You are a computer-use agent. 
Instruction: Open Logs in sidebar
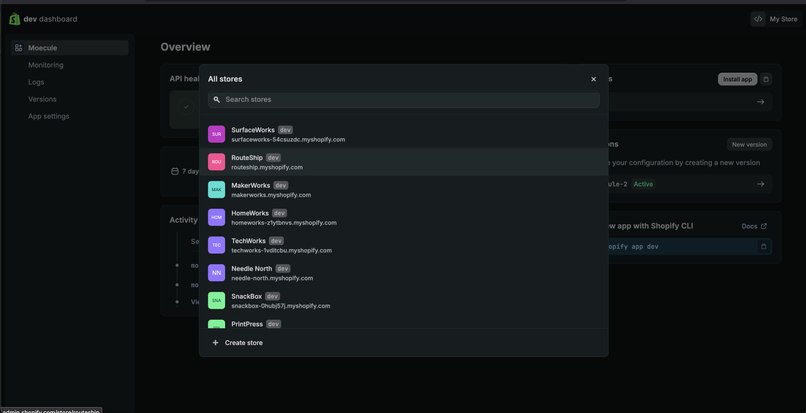coord(36,82)
